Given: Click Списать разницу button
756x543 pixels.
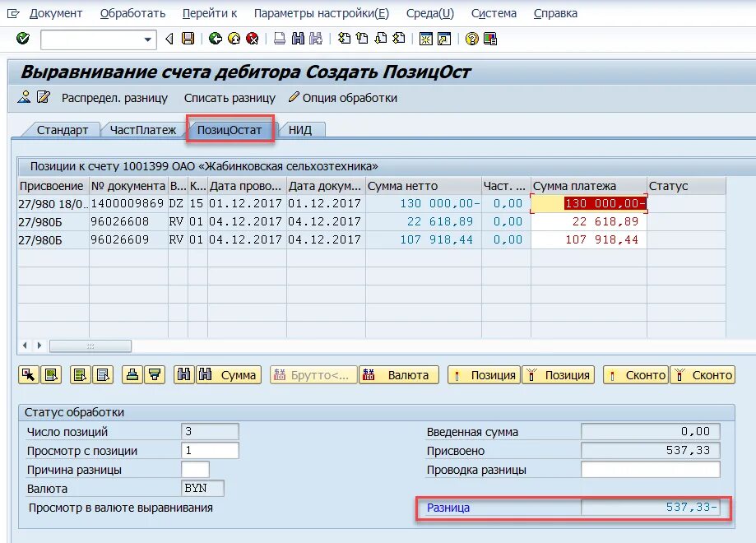Looking at the screenshot, I should 230,98.
